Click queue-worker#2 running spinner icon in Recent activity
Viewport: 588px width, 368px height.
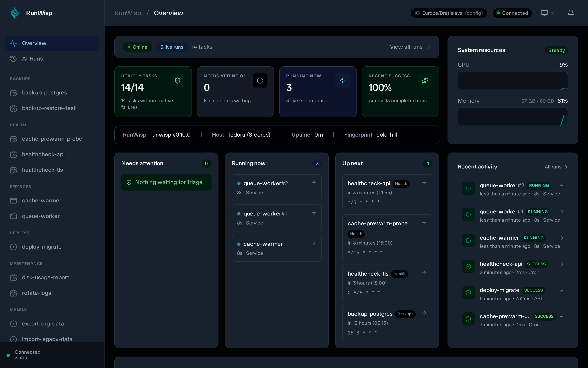468,188
